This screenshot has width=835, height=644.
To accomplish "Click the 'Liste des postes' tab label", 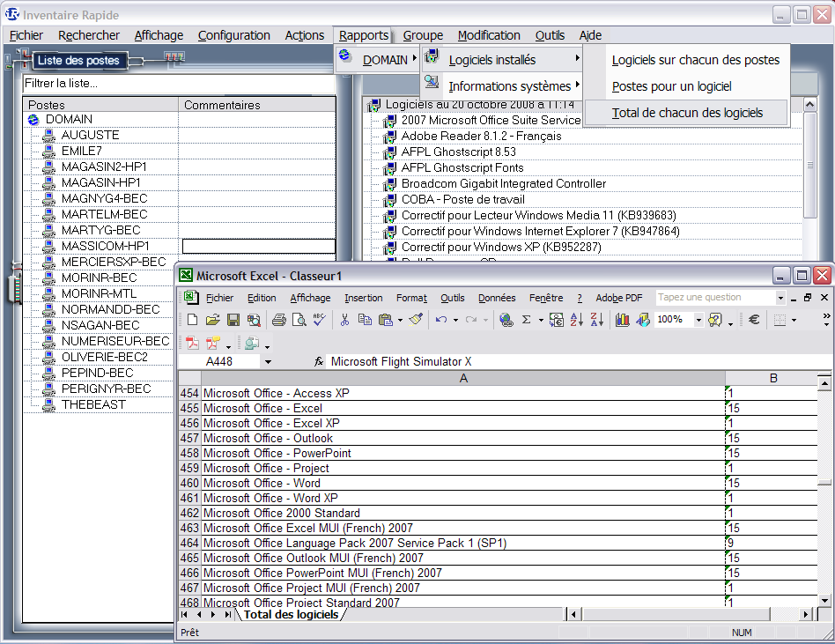I will (78, 60).
